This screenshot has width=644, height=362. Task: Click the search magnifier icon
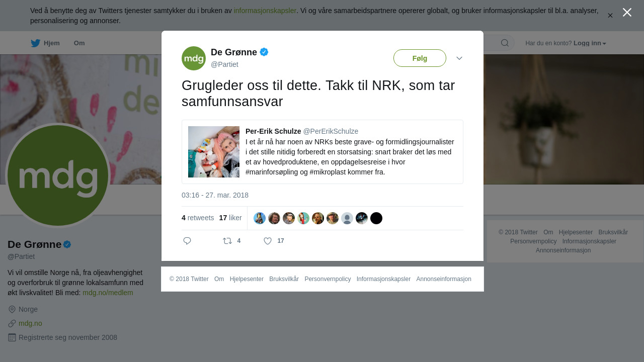[x=505, y=43]
